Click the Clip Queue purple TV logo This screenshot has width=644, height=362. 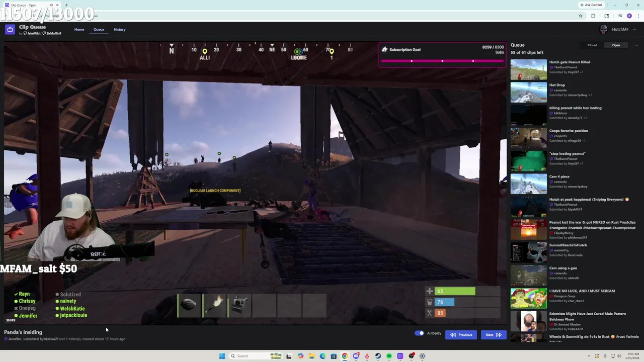[10, 30]
